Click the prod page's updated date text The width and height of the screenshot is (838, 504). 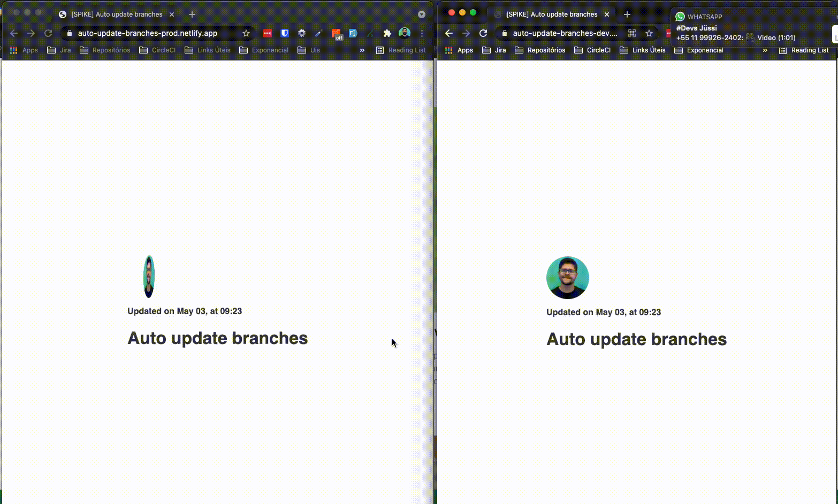pos(185,311)
